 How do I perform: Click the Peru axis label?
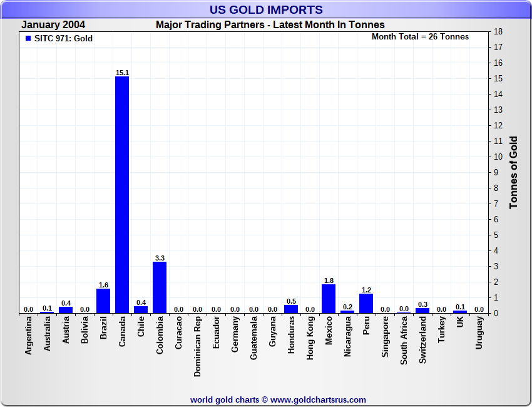366,326
